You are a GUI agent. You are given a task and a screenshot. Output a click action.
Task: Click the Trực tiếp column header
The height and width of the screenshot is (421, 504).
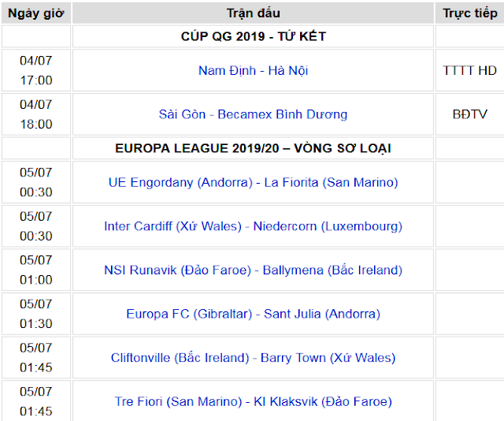tap(469, 13)
